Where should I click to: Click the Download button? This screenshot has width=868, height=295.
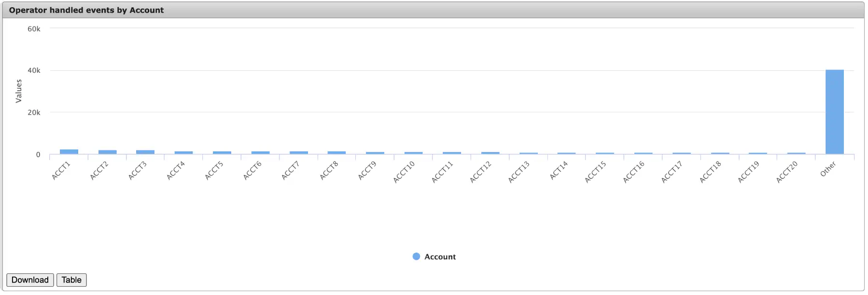tap(30, 280)
